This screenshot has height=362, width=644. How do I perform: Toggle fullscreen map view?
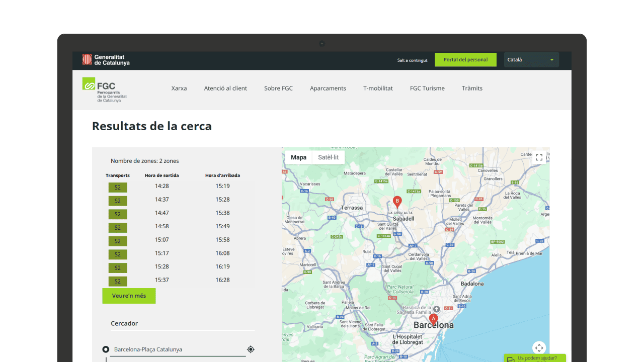pyautogui.click(x=539, y=157)
